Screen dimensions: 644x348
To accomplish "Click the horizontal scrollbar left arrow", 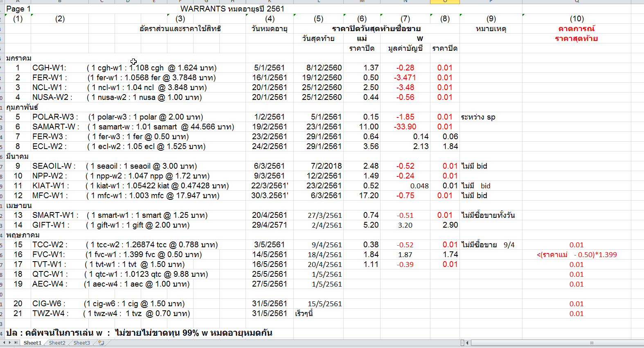I will tap(467, 343).
